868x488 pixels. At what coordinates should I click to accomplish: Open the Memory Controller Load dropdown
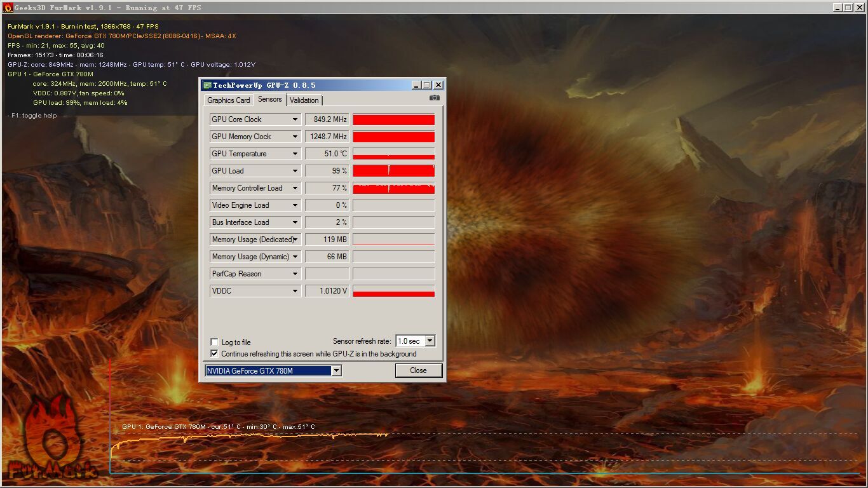[x=295, y=188]
